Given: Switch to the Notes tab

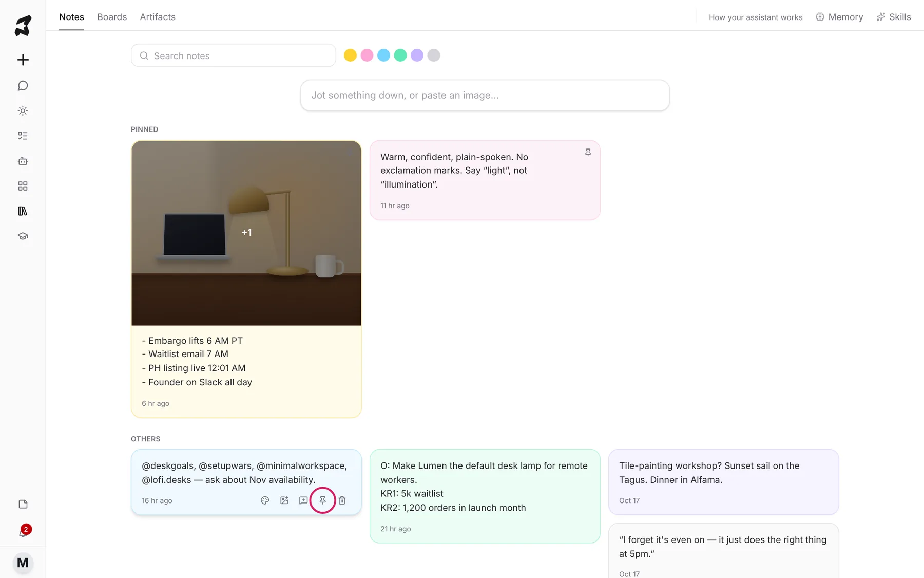Looking at the screenshot, I should click(71, 17).
